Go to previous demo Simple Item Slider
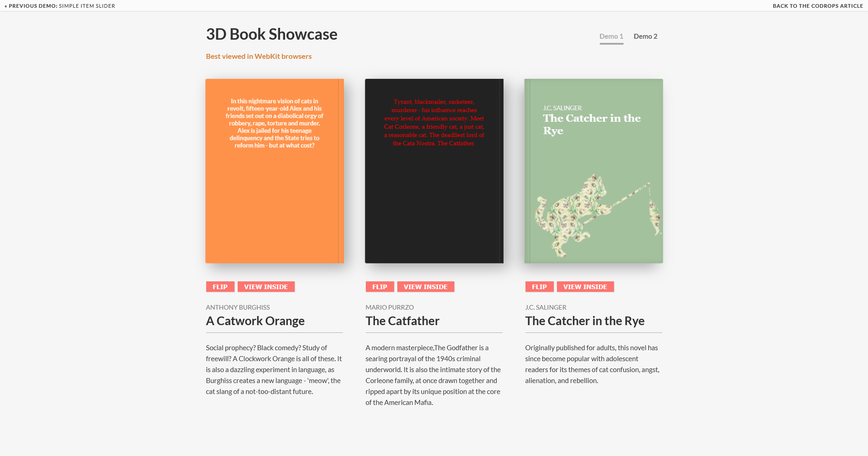The image size is (868, 456). click(x=60, y=6)
